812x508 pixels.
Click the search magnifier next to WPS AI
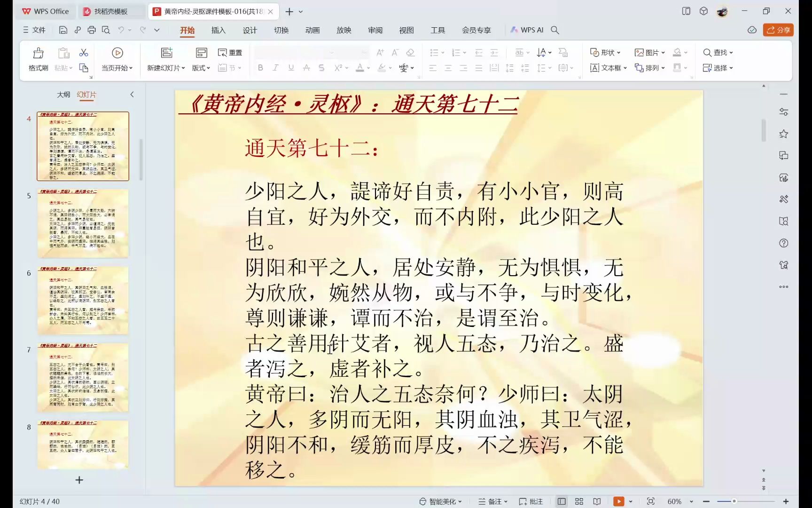point(555,30)
